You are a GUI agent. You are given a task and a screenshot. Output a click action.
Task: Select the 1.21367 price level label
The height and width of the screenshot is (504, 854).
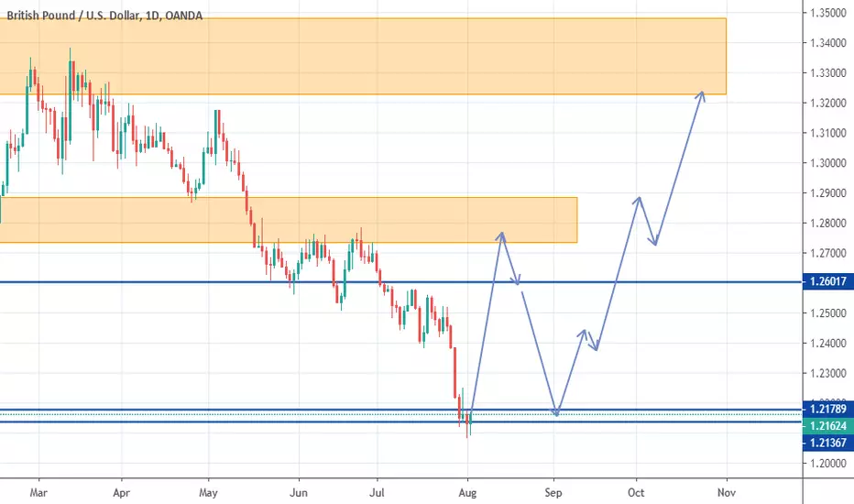point(828,443)
